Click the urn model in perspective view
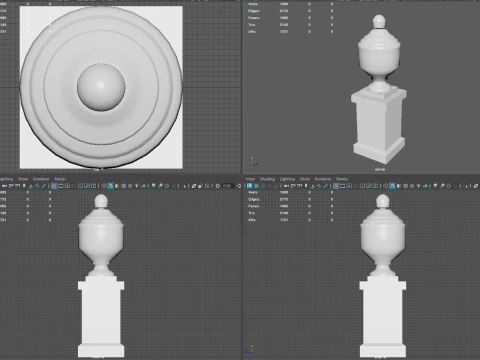Viewport: 480px width, 360px height. [379, 53]
